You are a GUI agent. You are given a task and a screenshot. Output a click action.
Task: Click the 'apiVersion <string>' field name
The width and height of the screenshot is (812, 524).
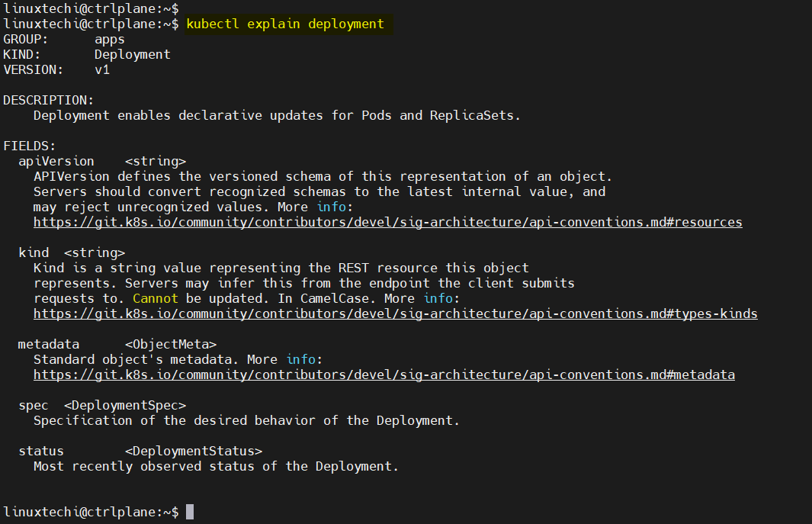[102, 161]
